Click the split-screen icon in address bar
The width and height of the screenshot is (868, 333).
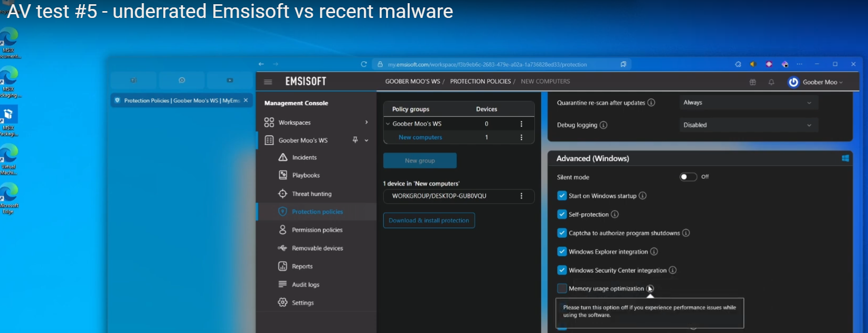click(x=623, y=64)
